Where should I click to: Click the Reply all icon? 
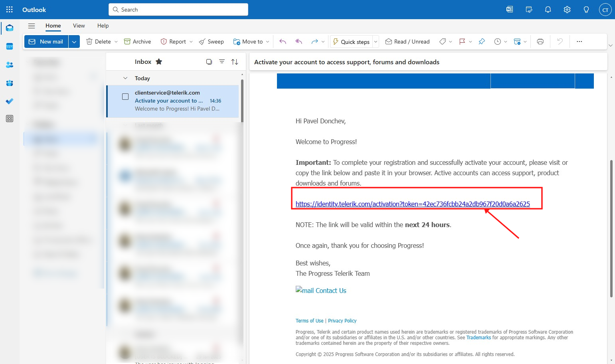[x=299, y=42]
